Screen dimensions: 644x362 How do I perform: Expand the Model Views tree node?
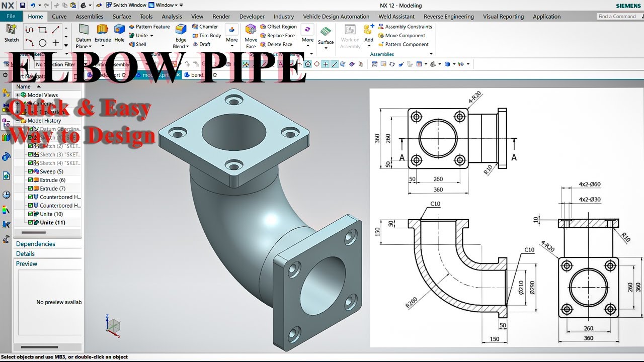click(x=18, y=95)
